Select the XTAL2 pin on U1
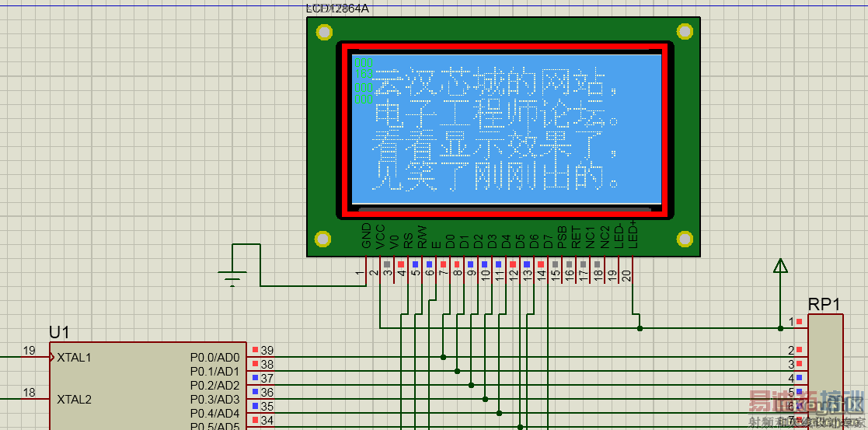868x430 pixels. click(74, 400)
